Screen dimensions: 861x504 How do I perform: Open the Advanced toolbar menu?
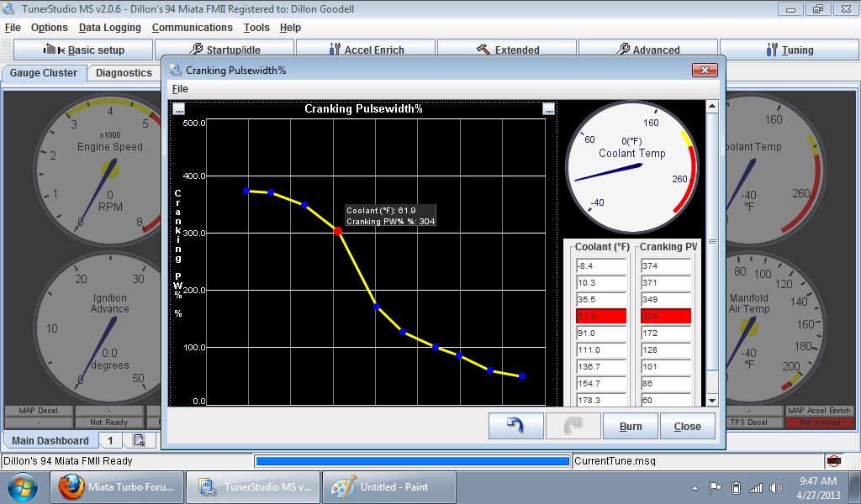tap(648, 50)
